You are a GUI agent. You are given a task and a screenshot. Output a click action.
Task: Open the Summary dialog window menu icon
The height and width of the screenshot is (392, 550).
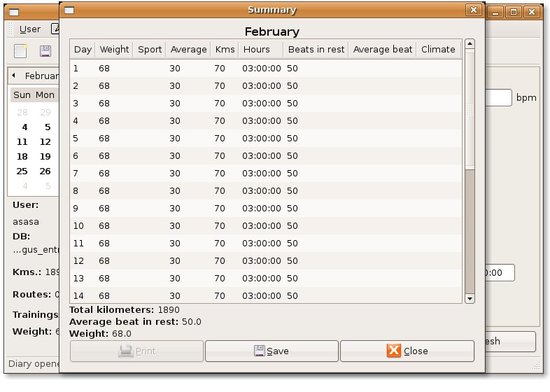click(69, 10)
